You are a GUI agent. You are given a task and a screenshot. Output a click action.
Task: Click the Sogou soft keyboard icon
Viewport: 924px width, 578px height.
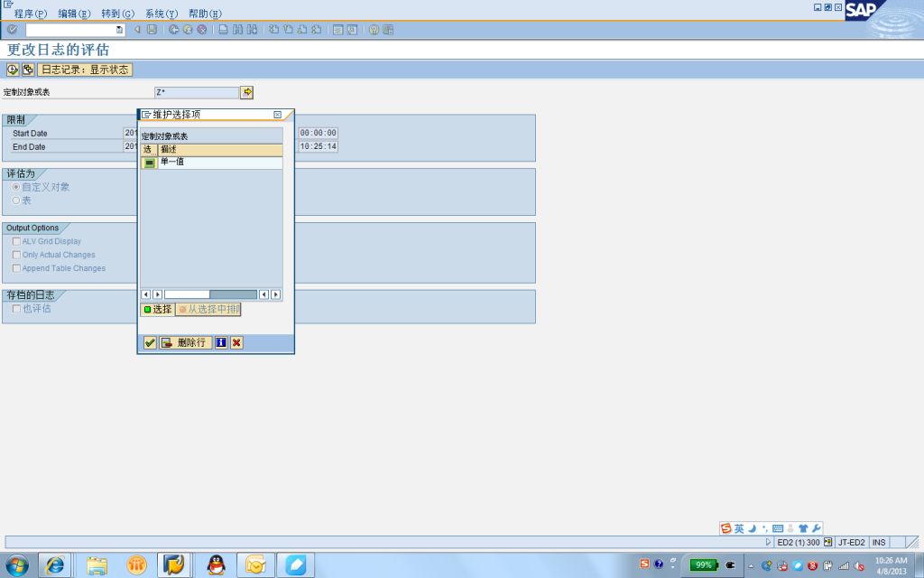pos(778,528)
